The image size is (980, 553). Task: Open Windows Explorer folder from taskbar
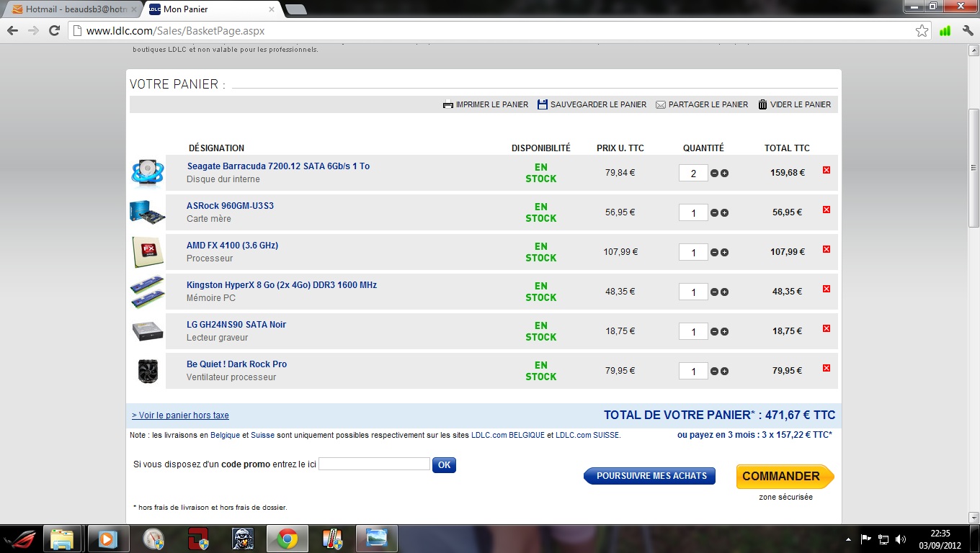[x=62, y=539]
